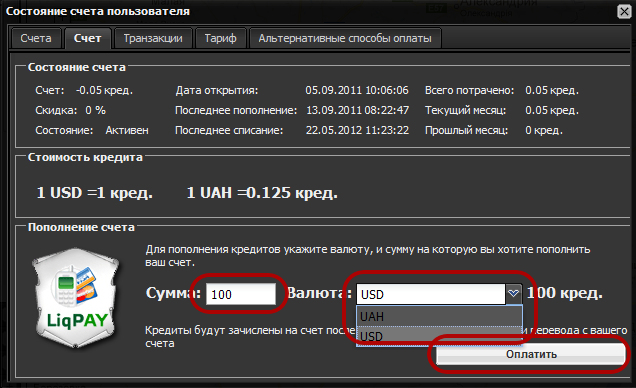Open Альтернативные способы оплаты tab
Screen dimensions: 636x388
345,39
